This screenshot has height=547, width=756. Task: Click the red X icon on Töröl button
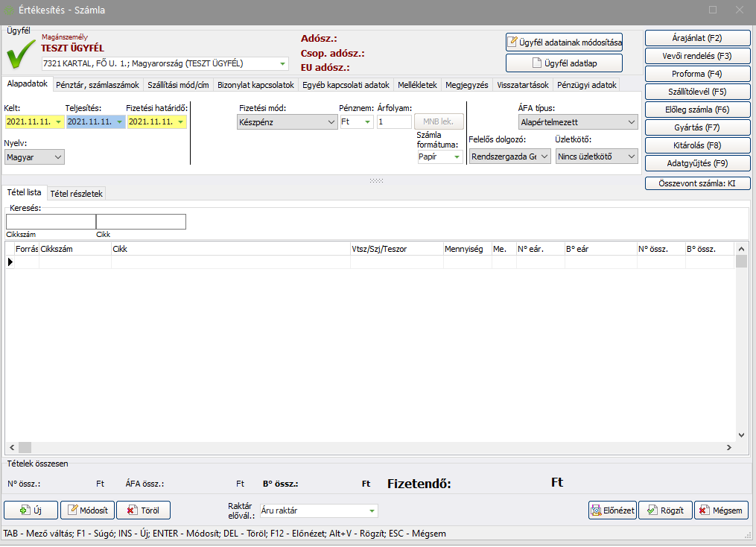click(x=132, y=510)
